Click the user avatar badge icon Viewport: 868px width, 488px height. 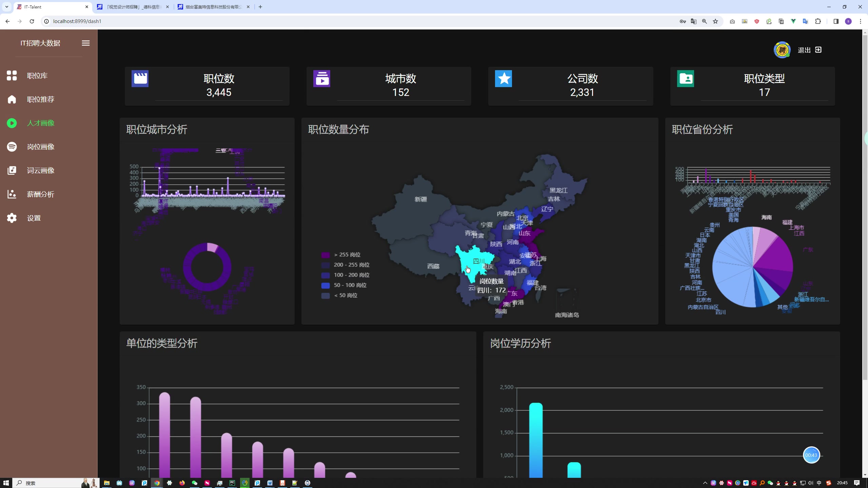pos(782,50)
